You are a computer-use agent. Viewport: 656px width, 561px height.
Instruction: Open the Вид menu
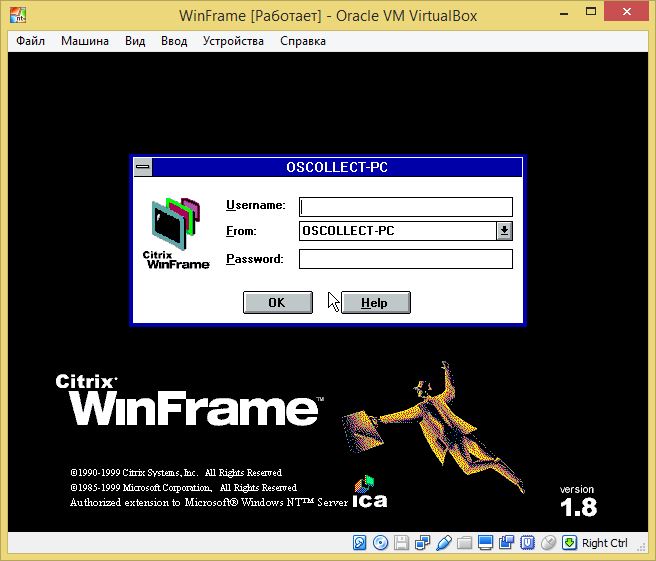pos(135,41)
